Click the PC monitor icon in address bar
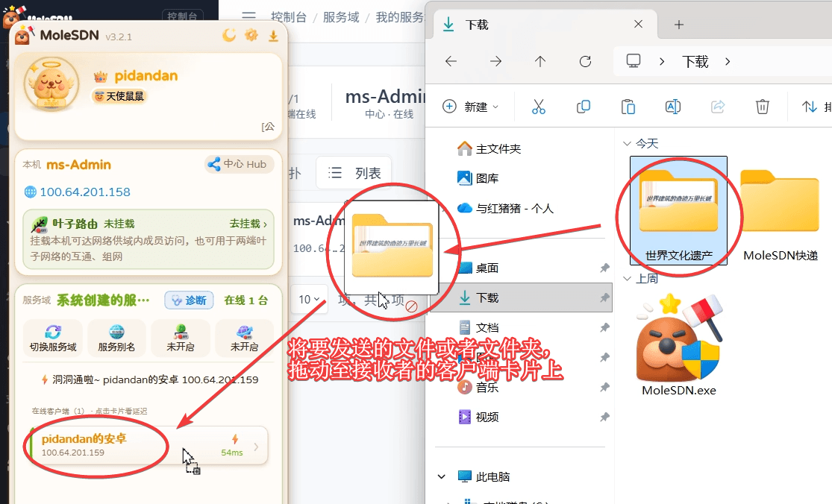 click(633, 61)
